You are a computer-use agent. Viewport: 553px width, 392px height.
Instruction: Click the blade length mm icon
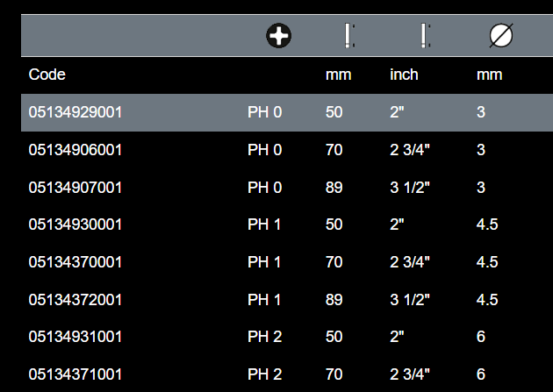pos(348,36)
